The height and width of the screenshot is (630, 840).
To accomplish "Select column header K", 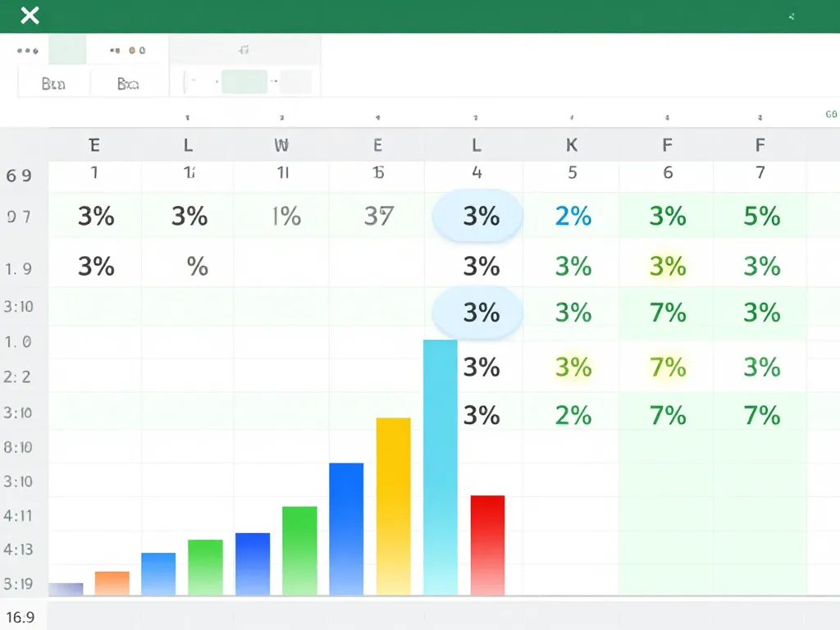I will coord(571,144).
